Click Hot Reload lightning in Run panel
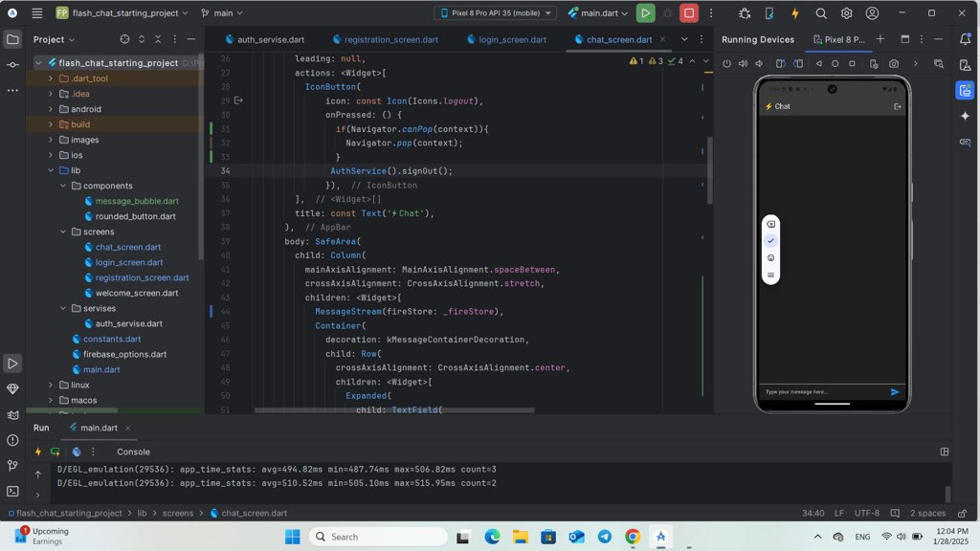This screenshot has height=551, width=980. tap(38, 452)
